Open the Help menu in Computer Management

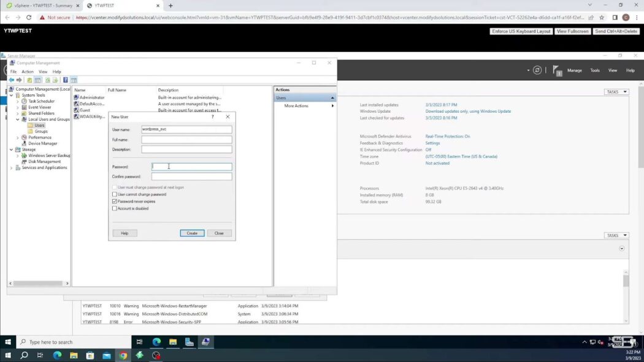click(56, 72)
